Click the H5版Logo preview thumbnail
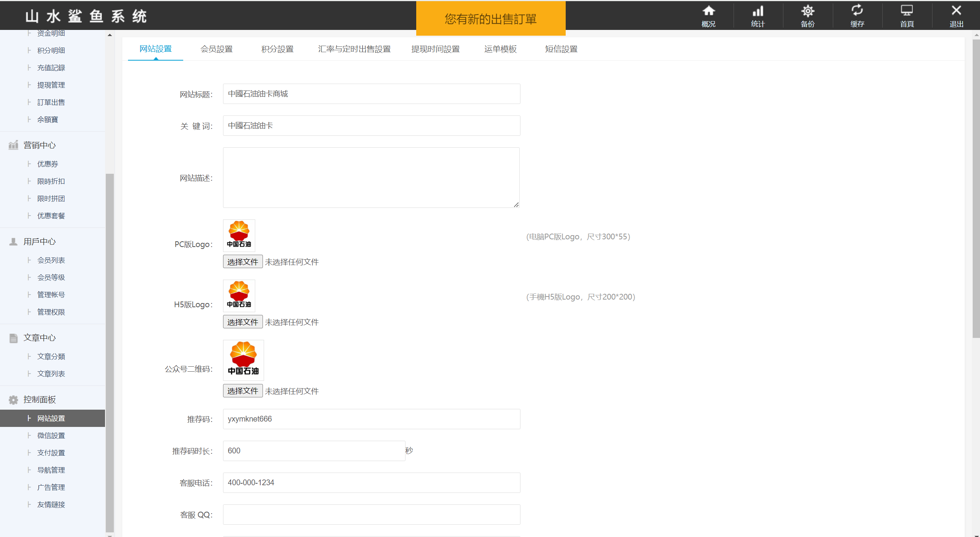980x537 pixels. pyautogui.click(x=239, y=295)
